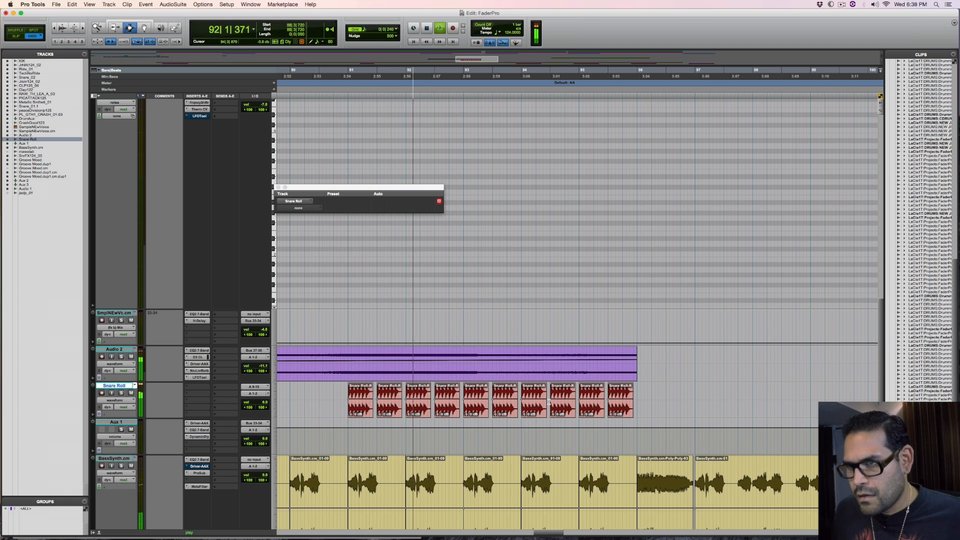The image size is (960, 540).
Task: Open EQ3 7-Band insert on Audio 2
Action: (197, 350)
